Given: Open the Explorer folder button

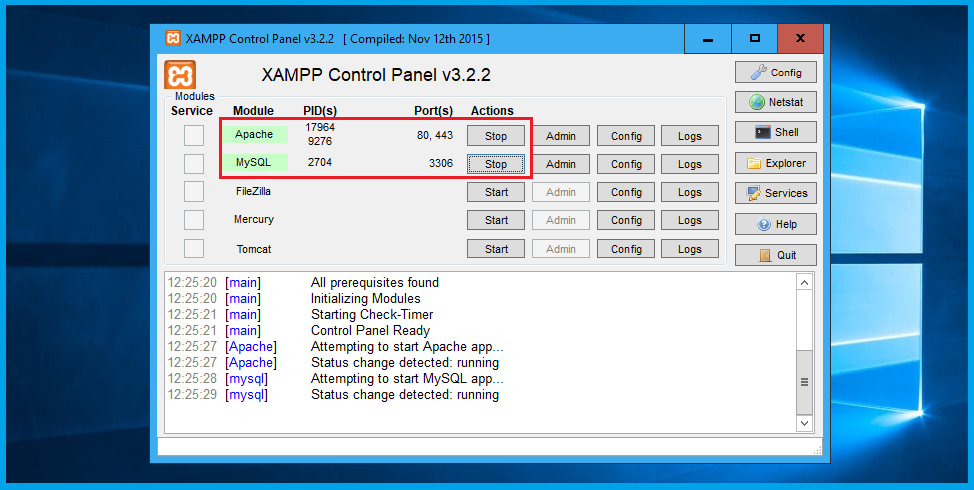Looking at the screenshot, I should pyautogui.click(x=776, y=163).
